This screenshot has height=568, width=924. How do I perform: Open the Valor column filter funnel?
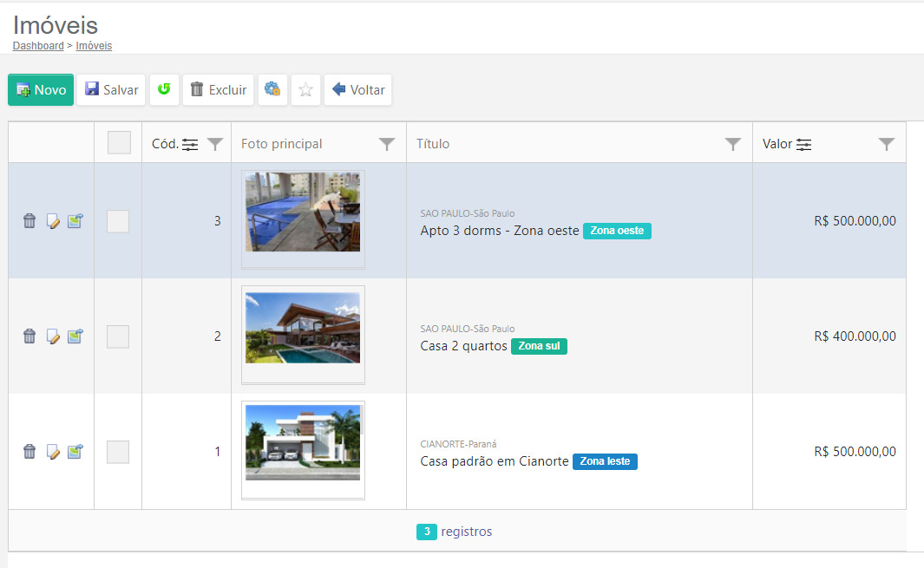click(886, 144)
